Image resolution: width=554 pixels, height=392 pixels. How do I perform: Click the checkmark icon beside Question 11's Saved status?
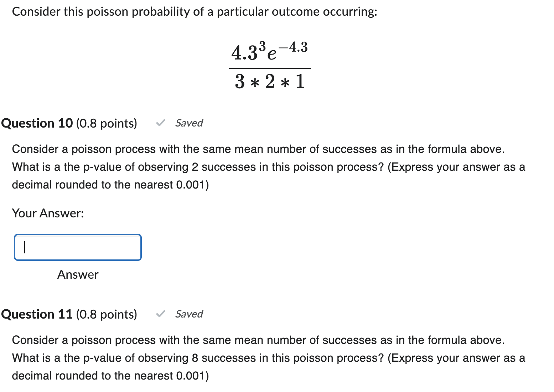pyautogui.click(x=161, y=314)
